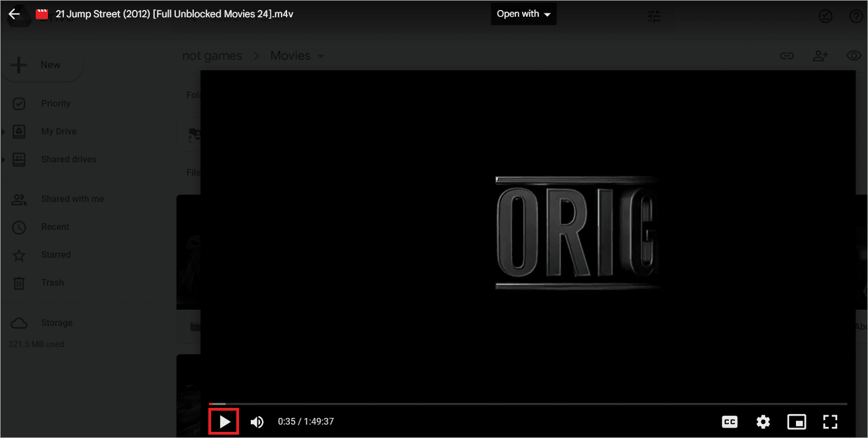Click the video progress bar
The image size is (868, 438).
click(528, 403)
